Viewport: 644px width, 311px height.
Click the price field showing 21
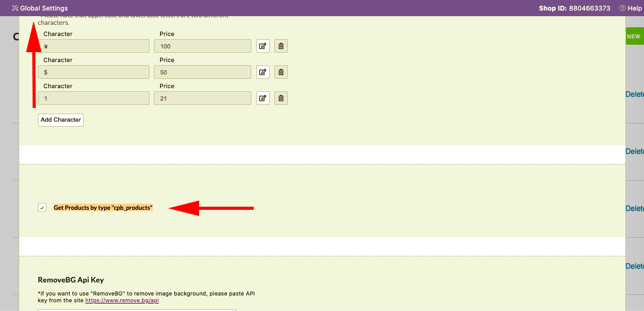(202, 98)
